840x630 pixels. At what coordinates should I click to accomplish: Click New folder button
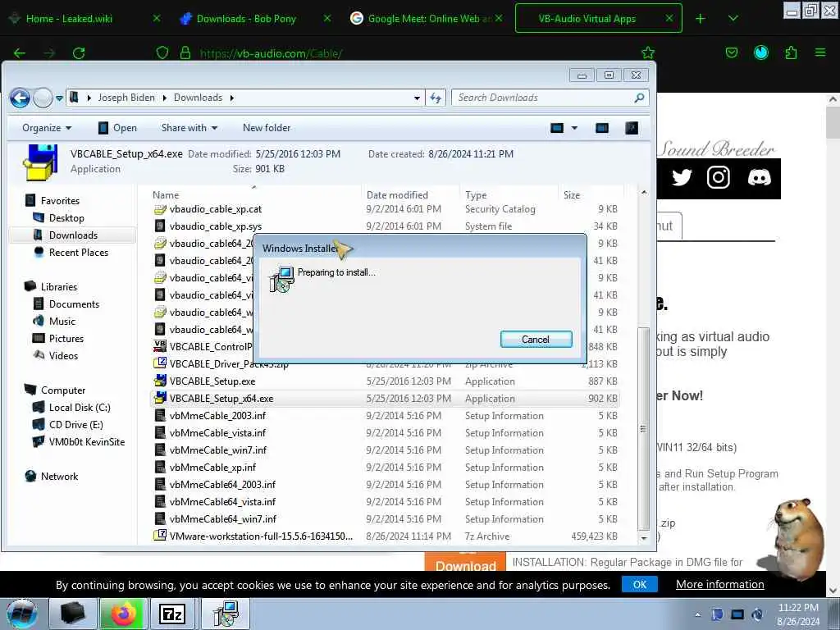267,128
